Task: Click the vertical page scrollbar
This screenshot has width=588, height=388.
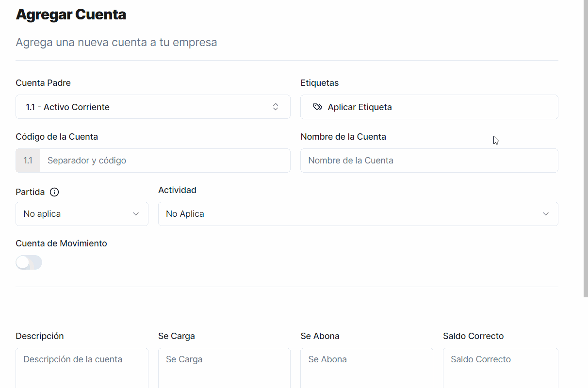Action: (x=585, y=145)
